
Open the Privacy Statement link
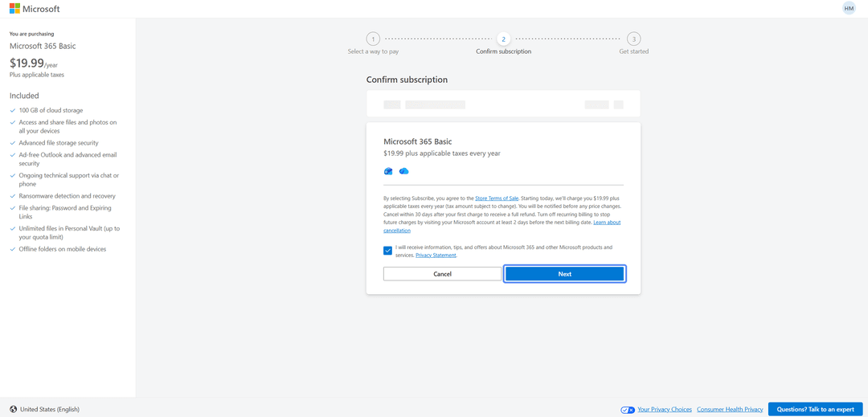436,256
